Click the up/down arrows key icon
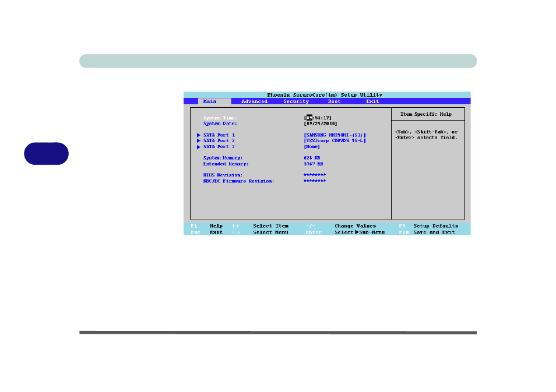Screen dimensions: 556x392 [235, 226]
